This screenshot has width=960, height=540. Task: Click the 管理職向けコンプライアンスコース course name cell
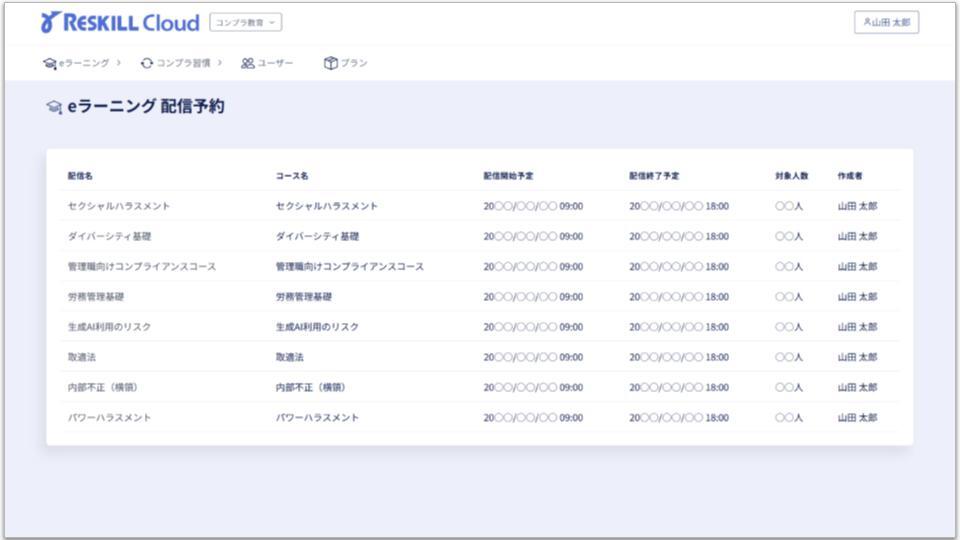pos(350,267)
